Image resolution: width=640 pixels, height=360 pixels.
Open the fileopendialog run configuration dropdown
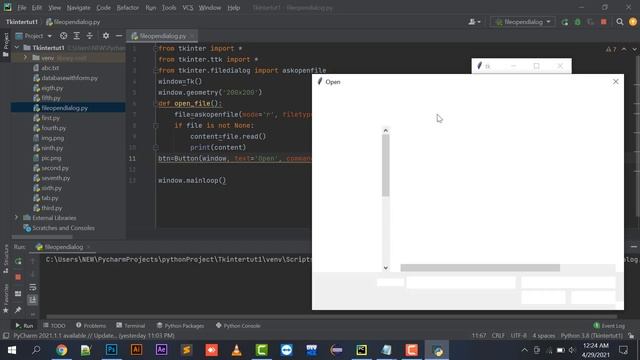[x=523, y=22]
